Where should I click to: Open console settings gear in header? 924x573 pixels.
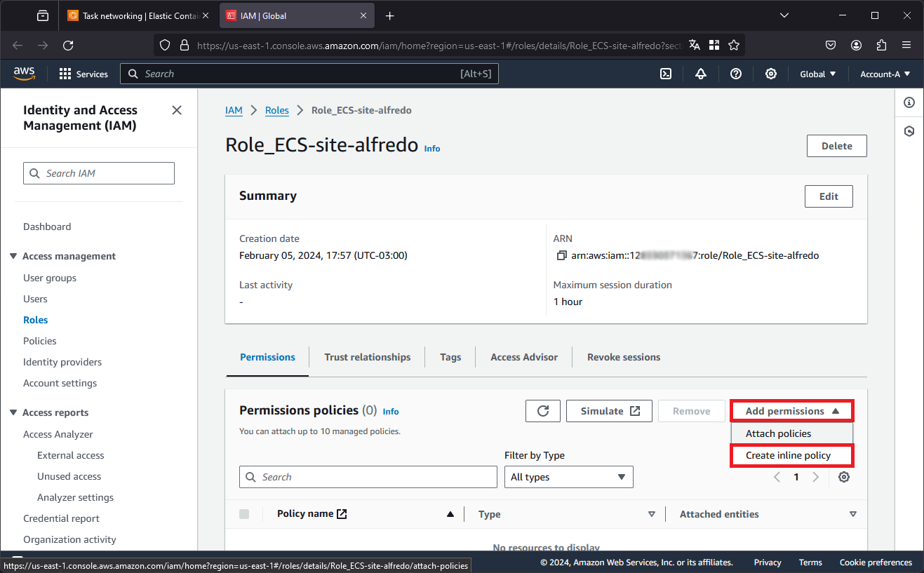[771, 74]
